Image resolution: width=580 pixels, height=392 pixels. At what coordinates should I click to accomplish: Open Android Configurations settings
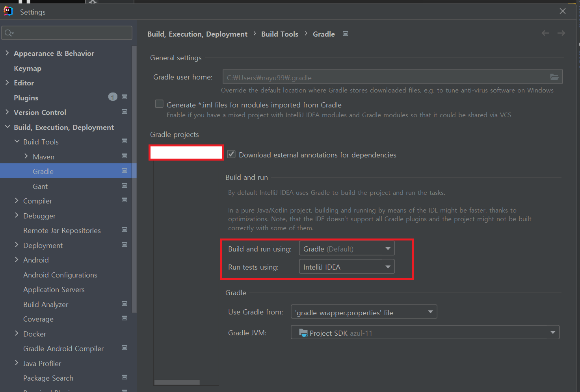coord(60,275)
